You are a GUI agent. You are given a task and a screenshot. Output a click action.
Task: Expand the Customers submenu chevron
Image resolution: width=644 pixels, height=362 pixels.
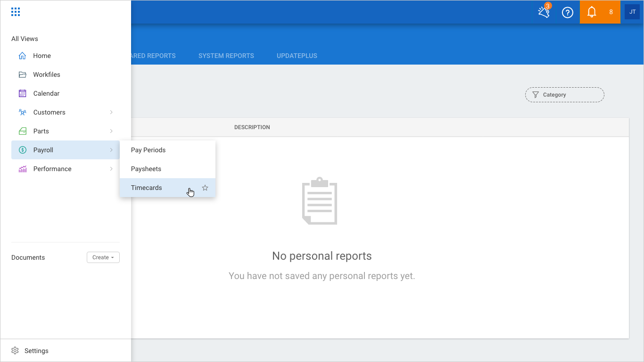(x=111, y=112)
